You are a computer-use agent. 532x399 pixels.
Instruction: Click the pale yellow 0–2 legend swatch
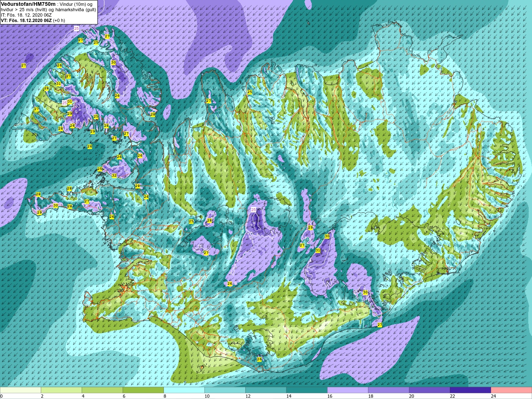tap(20, 390)
